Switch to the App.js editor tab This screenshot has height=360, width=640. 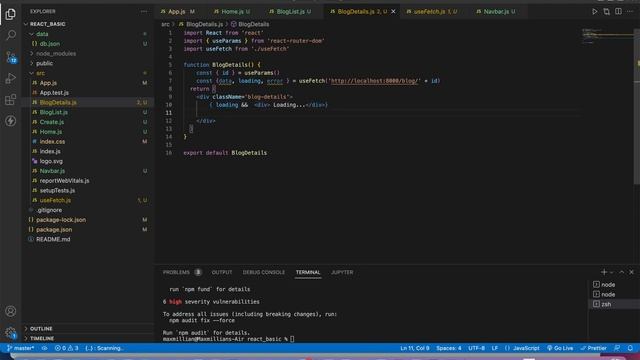coord(178,11)
